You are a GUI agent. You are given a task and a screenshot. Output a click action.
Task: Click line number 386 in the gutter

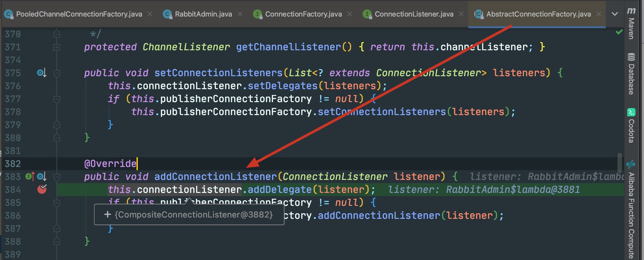coord(13,216)
